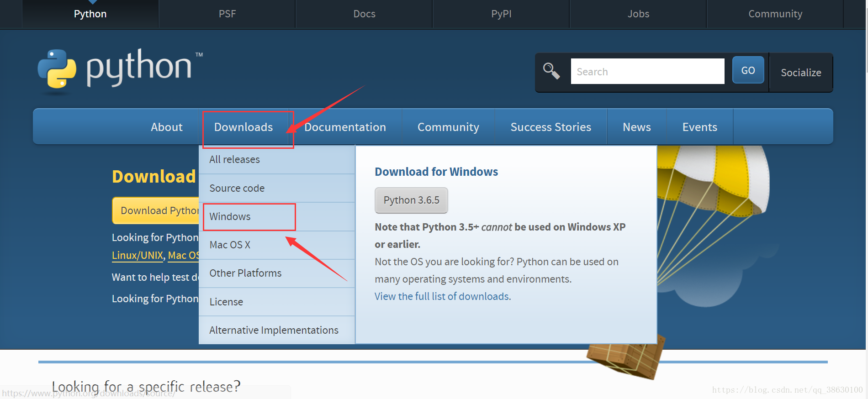868x399 pixels.
Task: Choose Mac OS X in Downloads submenu
Action: tap(277, 245)
